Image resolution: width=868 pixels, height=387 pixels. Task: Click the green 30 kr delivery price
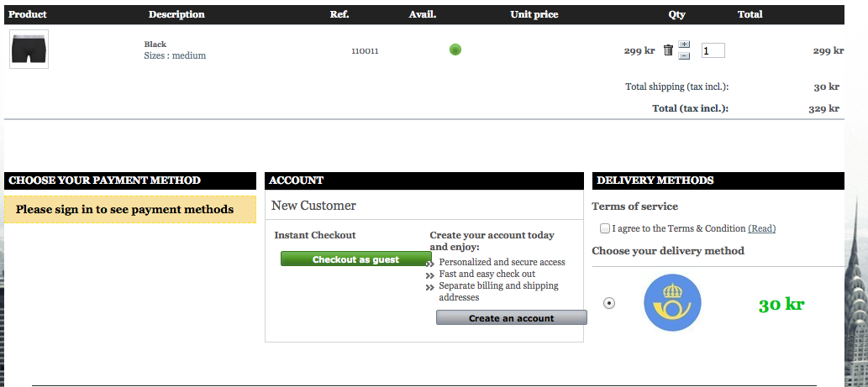[781, 305]
